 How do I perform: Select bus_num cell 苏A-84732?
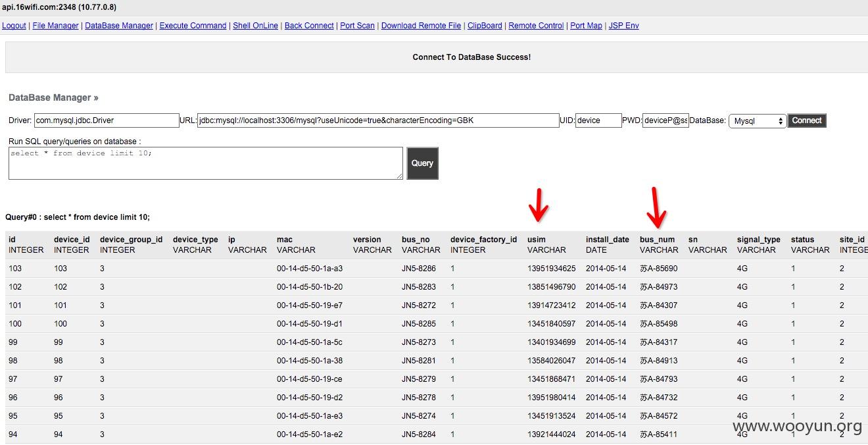[659, 398]
